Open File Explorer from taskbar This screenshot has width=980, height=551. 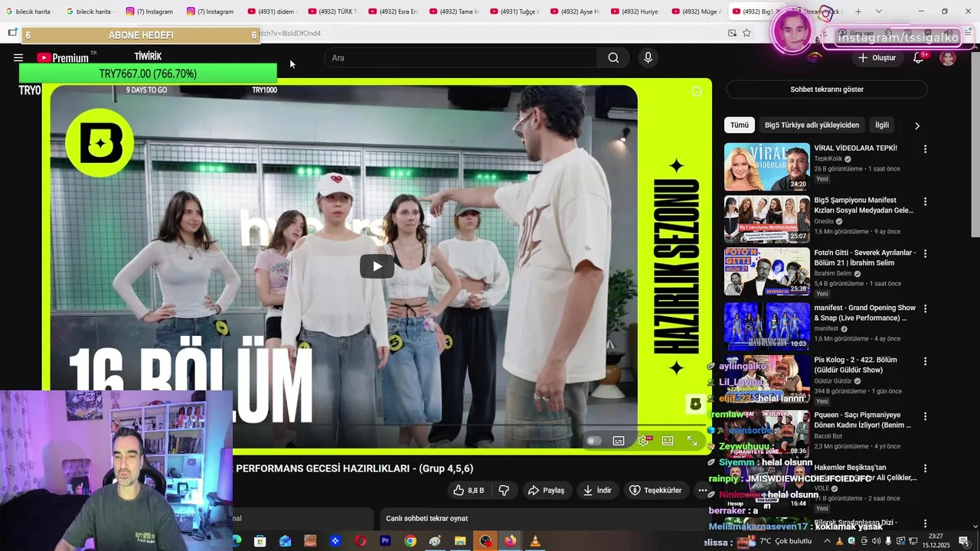pos(460,541)
